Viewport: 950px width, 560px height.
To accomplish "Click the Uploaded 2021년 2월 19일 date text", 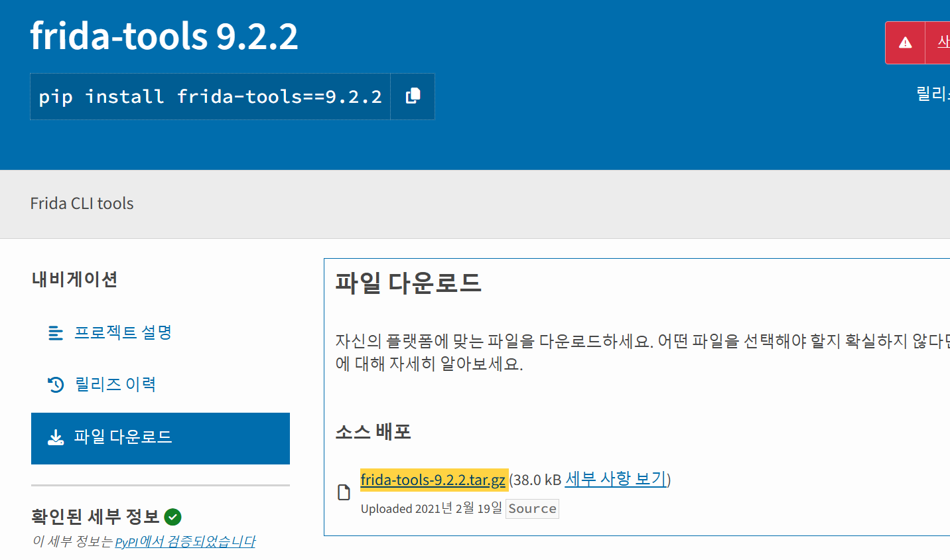I will 431,508.
